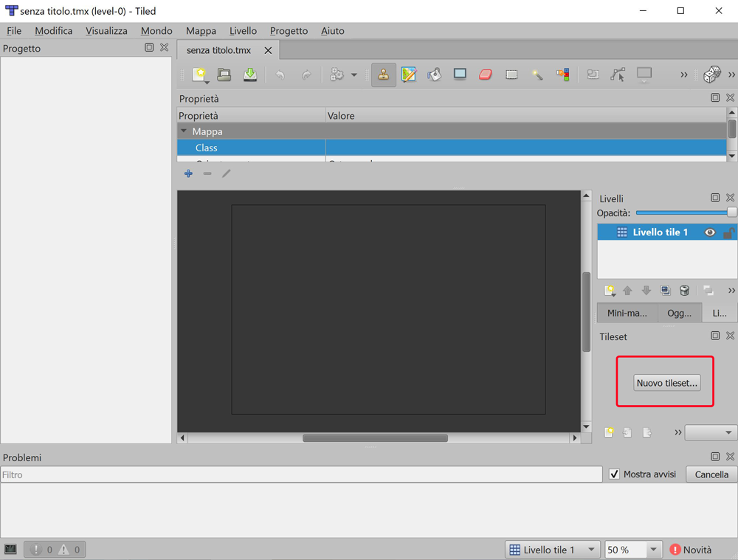Image resolution: width=738 pixels, height=560 pixels.
Task: Select the Magic Wand tool
Action: point(537,75)
